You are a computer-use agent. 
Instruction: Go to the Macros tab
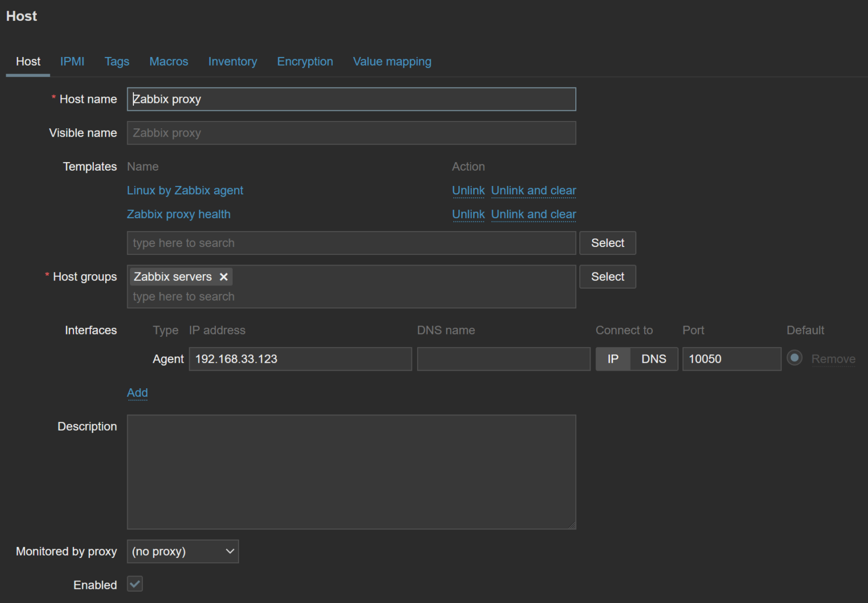click(168, 62)
